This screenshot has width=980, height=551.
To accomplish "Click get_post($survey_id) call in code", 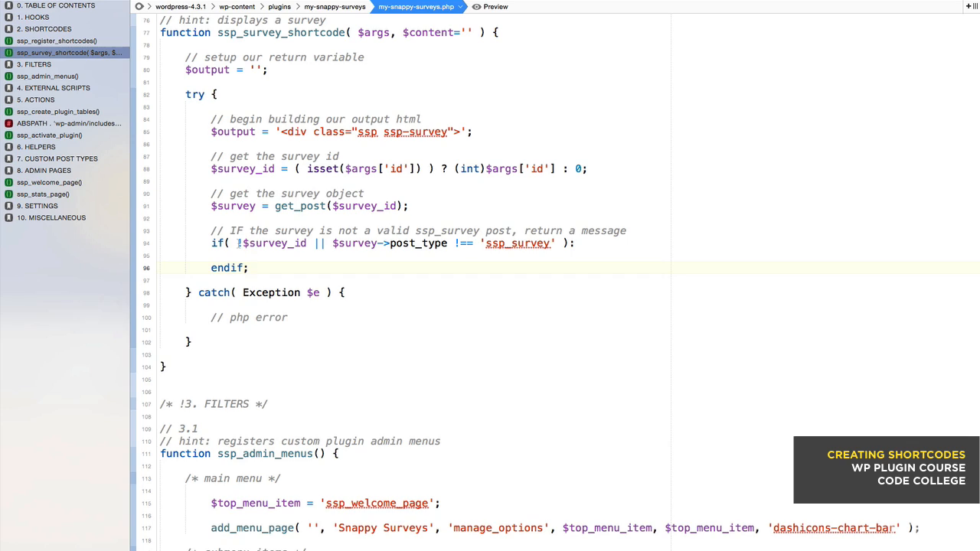I will click(338, 206).
